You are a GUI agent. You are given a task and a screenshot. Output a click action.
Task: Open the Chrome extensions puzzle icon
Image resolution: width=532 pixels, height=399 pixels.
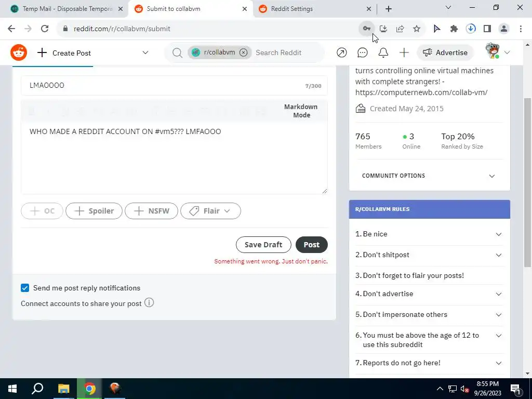454,29
